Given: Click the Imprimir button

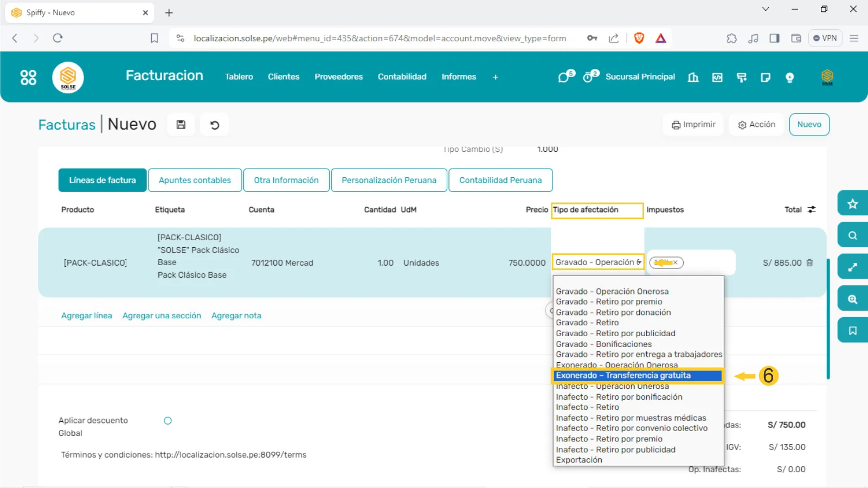Looking at the screenshot, I should click(693, 125).
